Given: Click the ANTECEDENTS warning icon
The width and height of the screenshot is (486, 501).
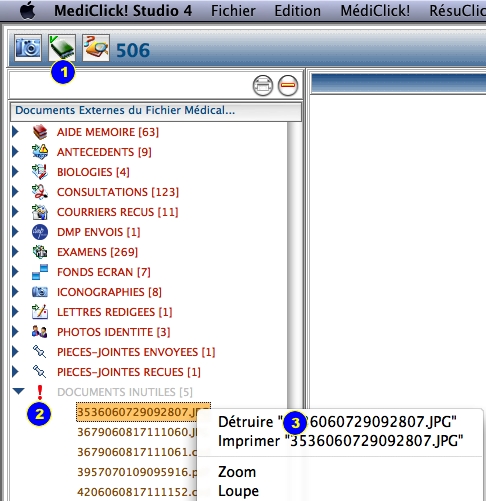Looking at the screenshot, I should [40, 152].
